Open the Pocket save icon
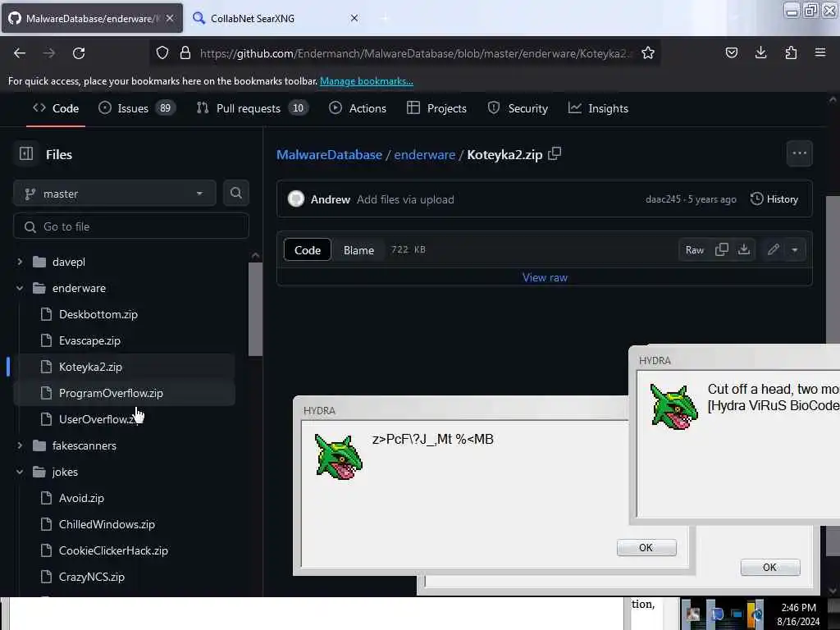 pyautogui.click(x=731, y=52)
